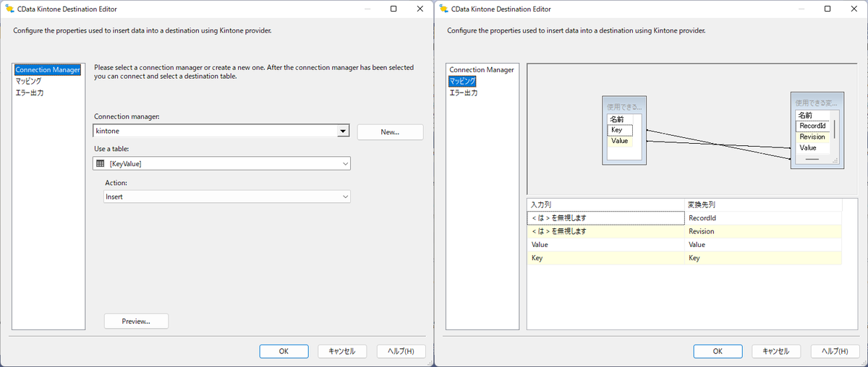Click the Key destination cell in the grid
The width and height of the screenshot is (868, 367).
pos(763,258)
